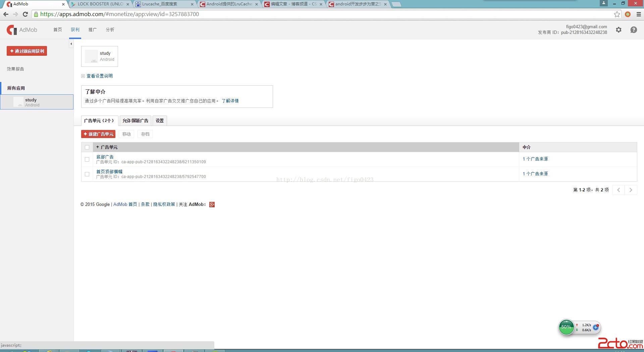The width and height of the screenshot is (644, 352).
Task: Close the Lrucache search tab
Action: coord(192,4)
